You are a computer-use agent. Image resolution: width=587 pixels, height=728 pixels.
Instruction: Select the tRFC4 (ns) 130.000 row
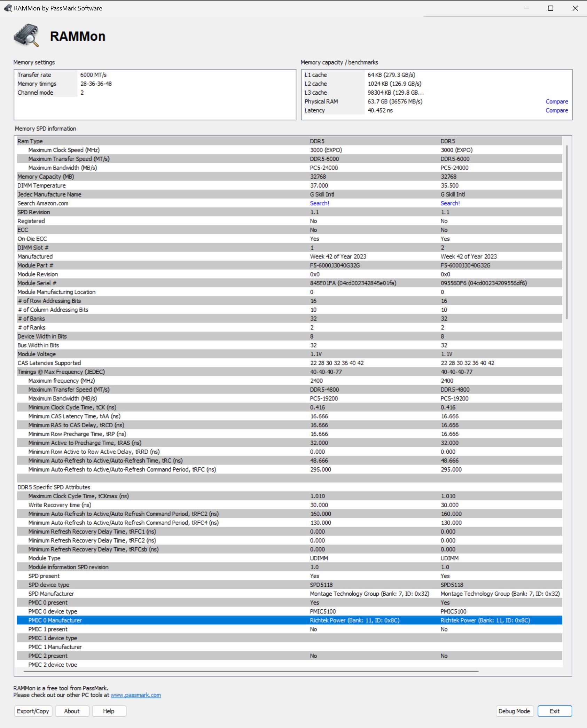[x=289, y=523]
